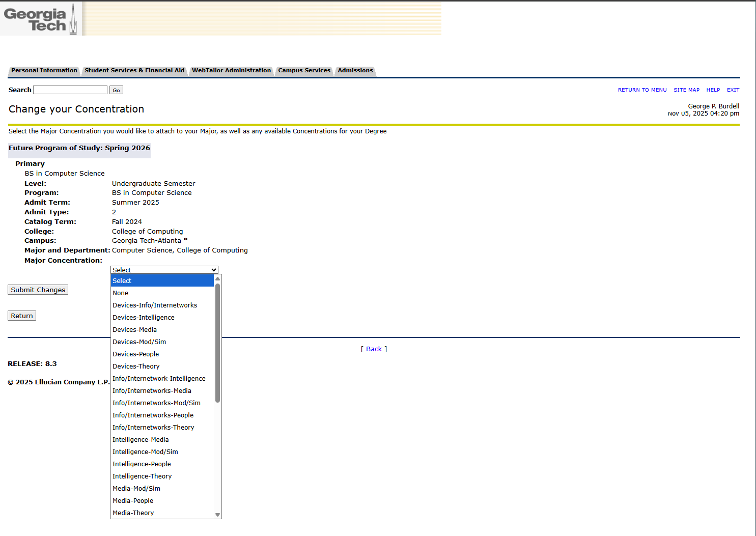The width and height of the screenshot is (756, 536).
Task: Select the Devices-Intelligence concentration option
Action: (x=144, y=318)
